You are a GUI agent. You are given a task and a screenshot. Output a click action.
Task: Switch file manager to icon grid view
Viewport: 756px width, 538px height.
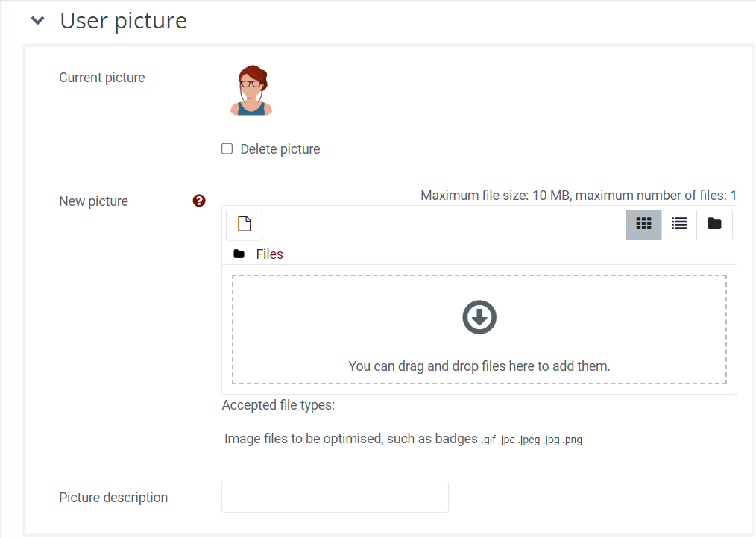pyautogui.click(x=643, y=224)
